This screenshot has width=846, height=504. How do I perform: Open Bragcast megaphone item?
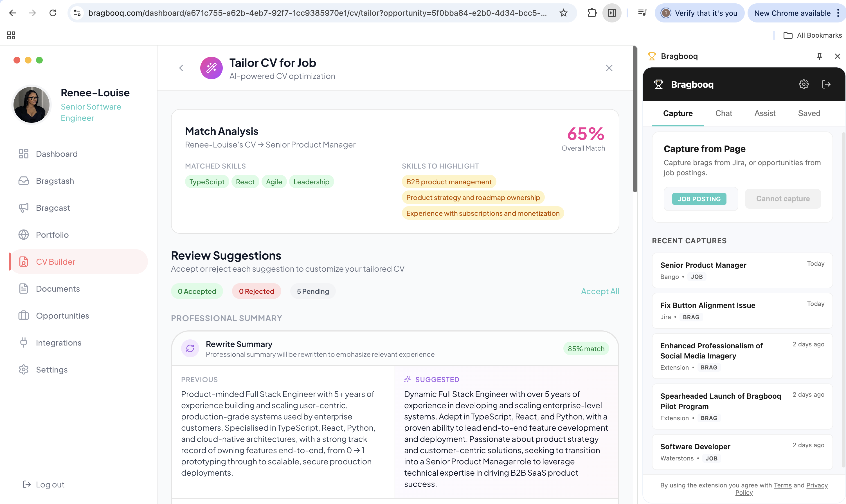click(x=53, y=208)
